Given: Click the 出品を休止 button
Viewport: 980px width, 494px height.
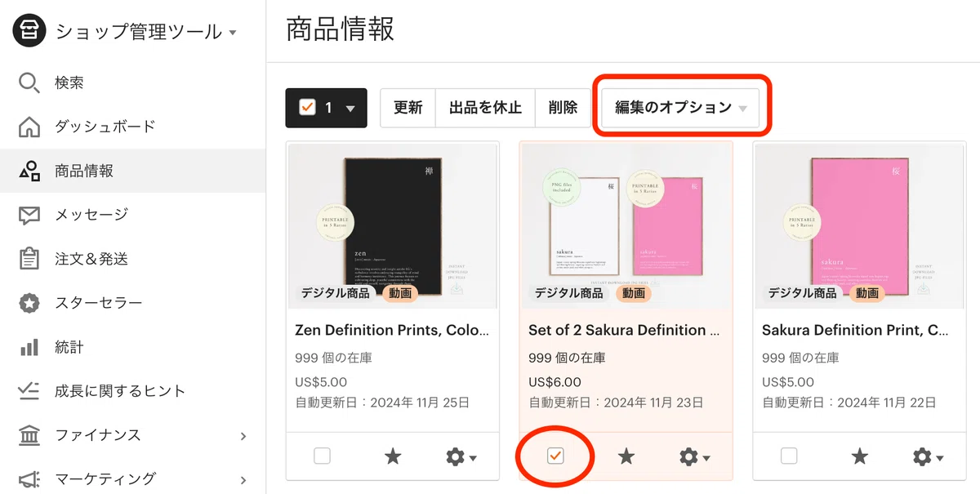Looking at the screenshot, I should [x=485, y=108].
